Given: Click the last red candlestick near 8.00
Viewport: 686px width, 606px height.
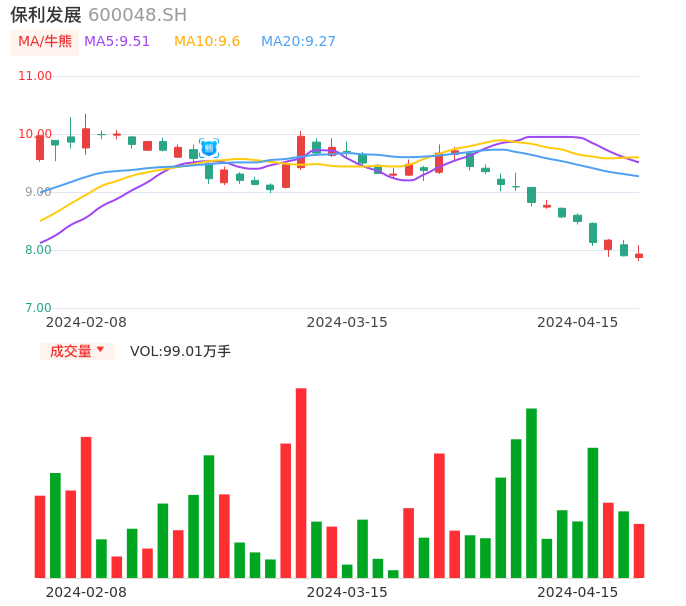Looking at the screenshot, I should [639, 255].
